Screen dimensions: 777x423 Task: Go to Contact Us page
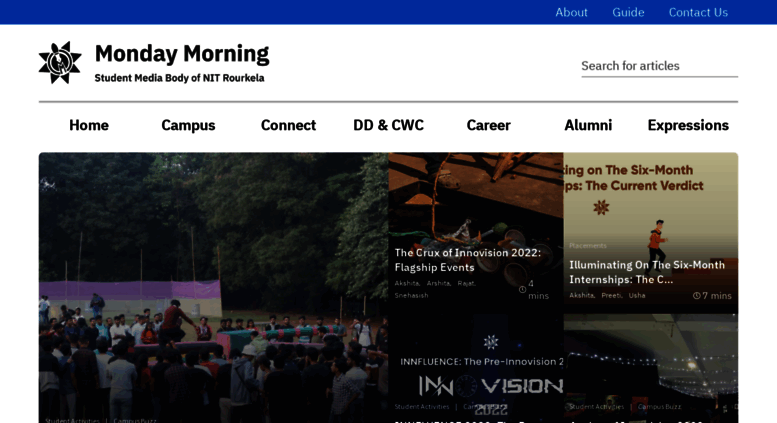click(x=698, y=12)
